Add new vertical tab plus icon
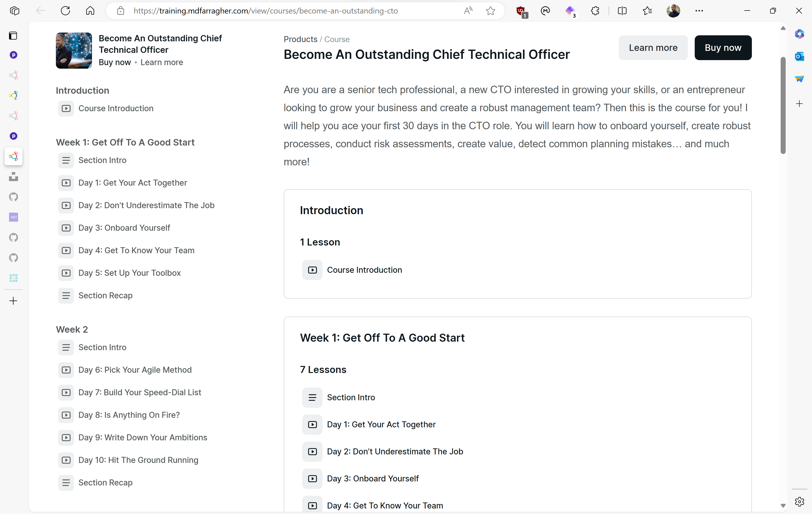This screenshot has width=812, height=514. pos(13,301)
